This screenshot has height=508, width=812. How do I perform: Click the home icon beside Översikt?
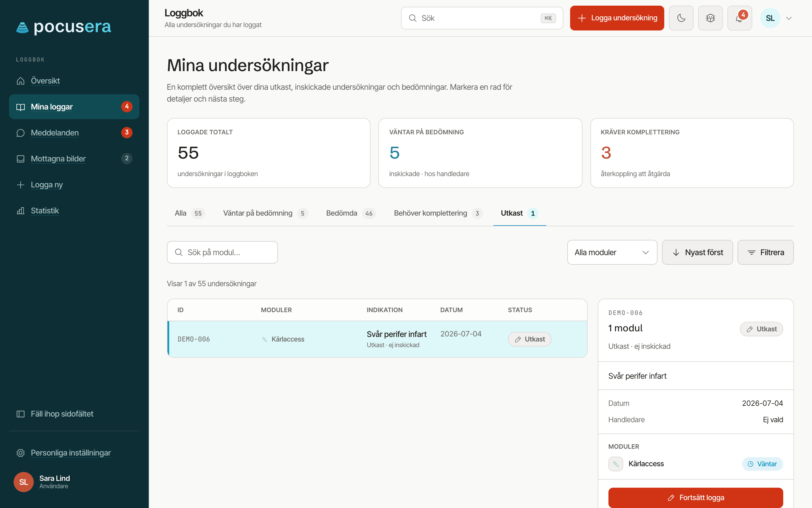21,81
